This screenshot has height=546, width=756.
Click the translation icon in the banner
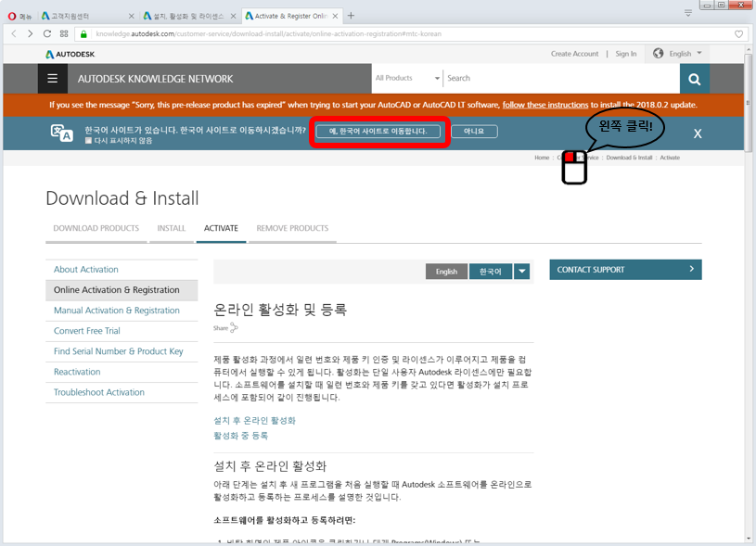pyautogui.click(x=62, y=133)
